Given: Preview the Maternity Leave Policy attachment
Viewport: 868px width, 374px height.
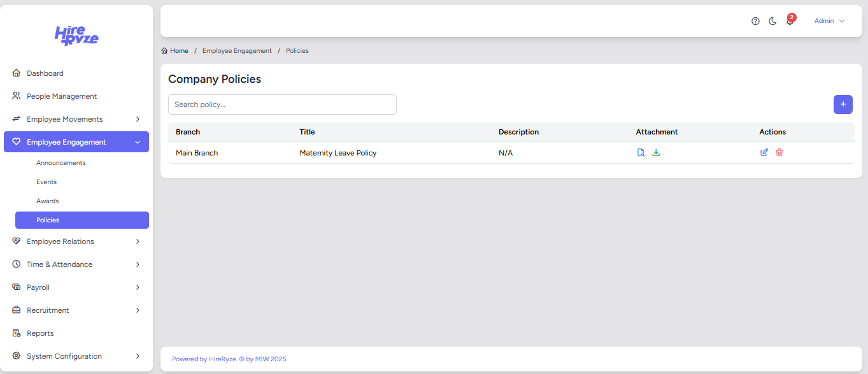Looking at the screenshot, I should point(641,153).
